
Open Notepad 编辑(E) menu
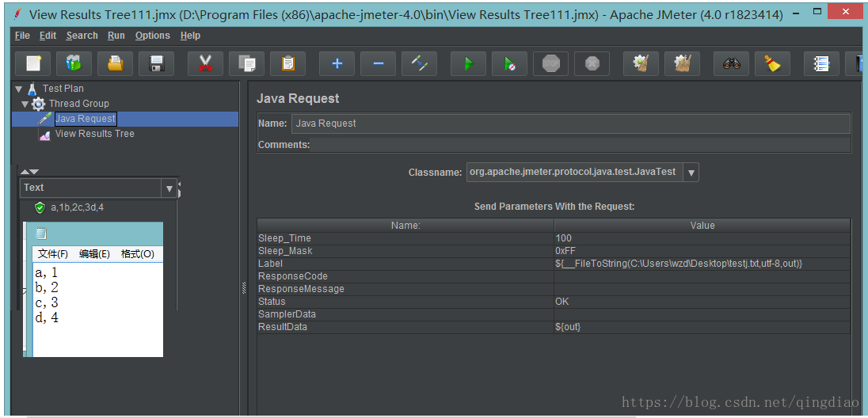[x=95, y=254]
